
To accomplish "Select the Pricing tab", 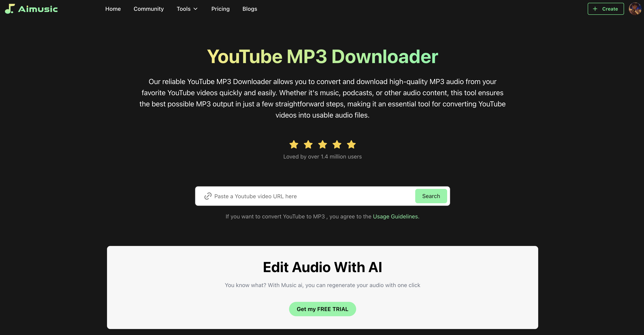I will pos(220,9).
